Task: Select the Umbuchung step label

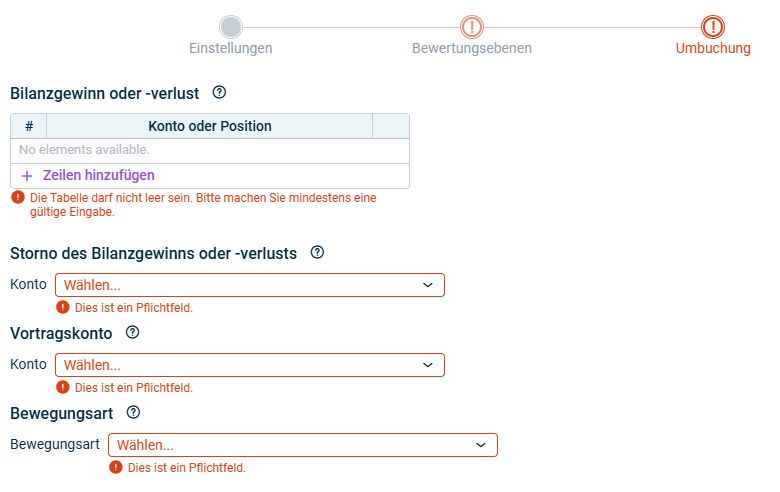Action: 713,48
